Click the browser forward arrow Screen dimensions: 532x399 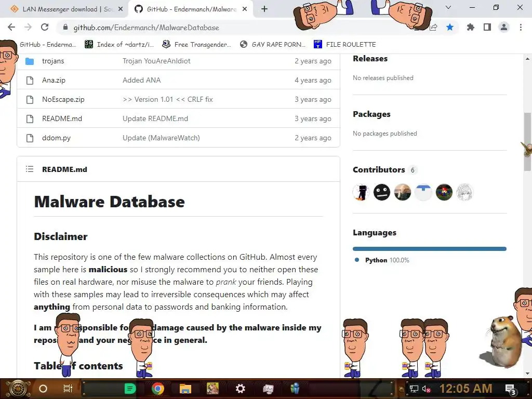point(28,27)
